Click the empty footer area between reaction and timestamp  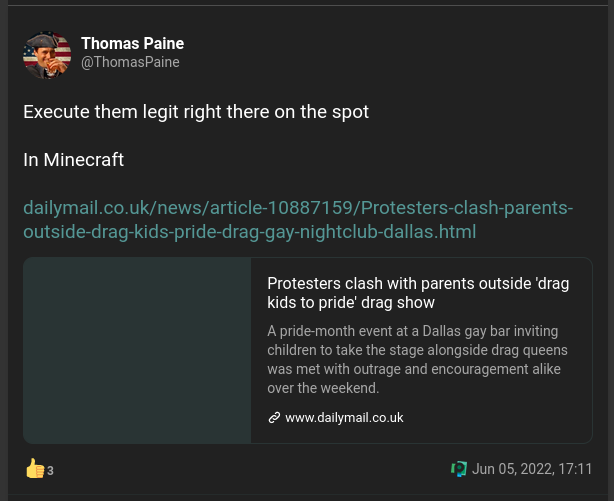[251, 469]
